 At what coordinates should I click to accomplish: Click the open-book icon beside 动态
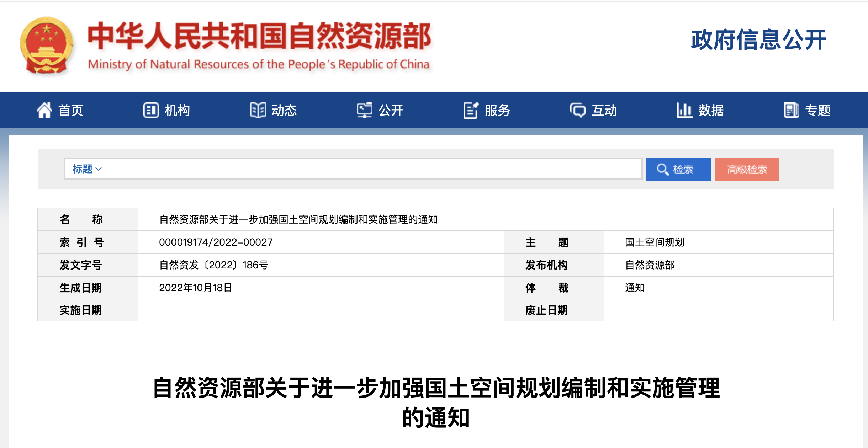coord(258,110)
